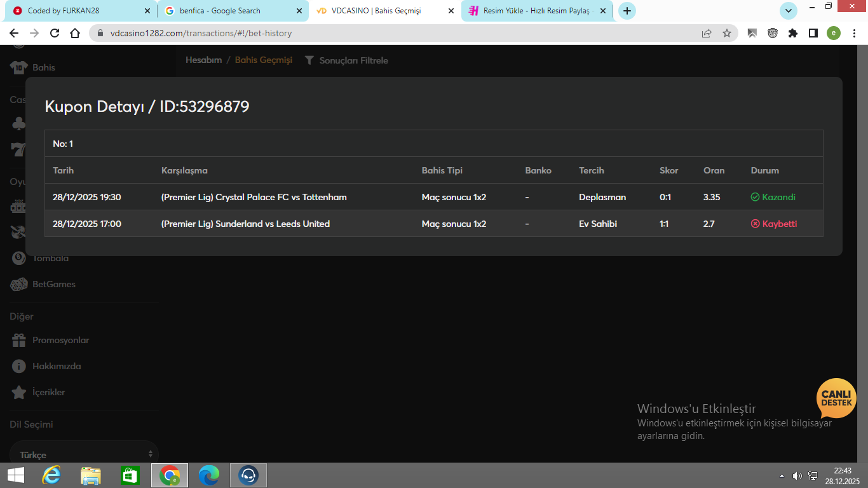Click the Bahis Geçmişi breadcrumb
This screenshot has width=868, height=488.
click(264, 60)
